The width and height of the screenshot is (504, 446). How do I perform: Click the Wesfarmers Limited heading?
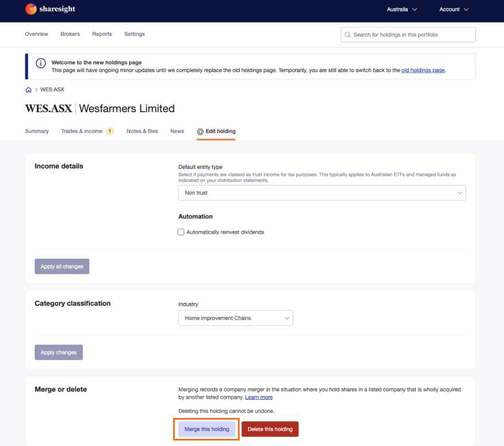point(126,109)
